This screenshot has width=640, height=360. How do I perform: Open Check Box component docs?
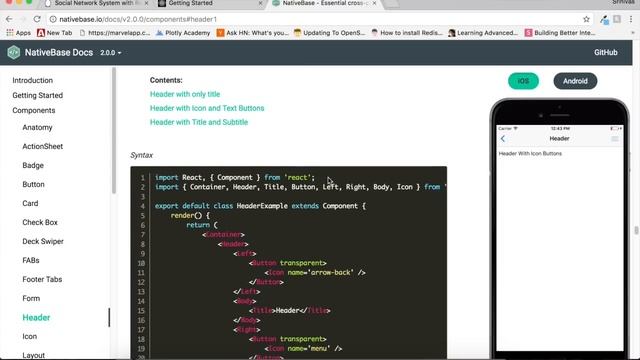click(x=40, y=222)
